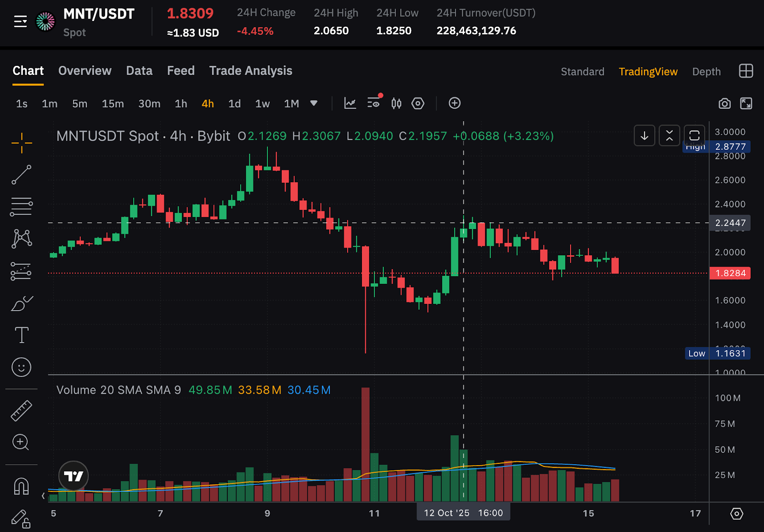This screenshot has width=764, height=532.
Task: Select the 1d timeframe
Action: (x=234, y=104)
